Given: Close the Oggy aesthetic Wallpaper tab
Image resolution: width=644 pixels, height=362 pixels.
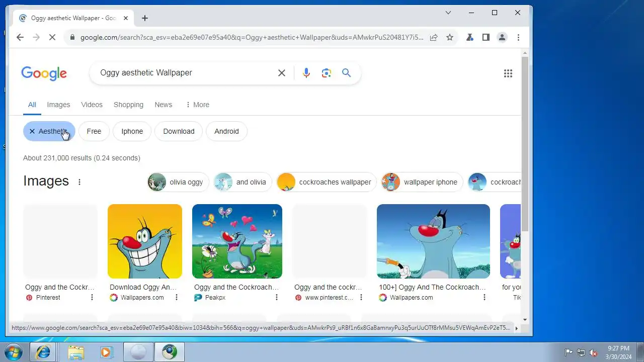Looking at the screenshot, I should 126,18.
